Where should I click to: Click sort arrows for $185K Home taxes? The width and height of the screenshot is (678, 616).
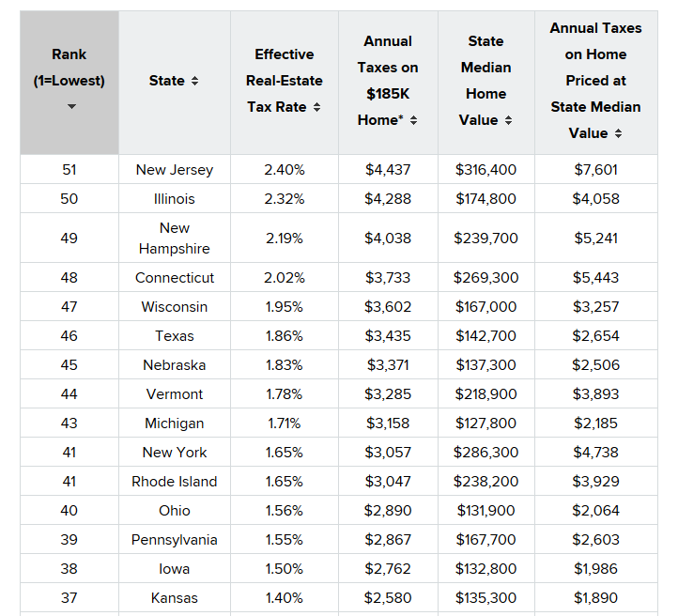click(x=413, y=121)
